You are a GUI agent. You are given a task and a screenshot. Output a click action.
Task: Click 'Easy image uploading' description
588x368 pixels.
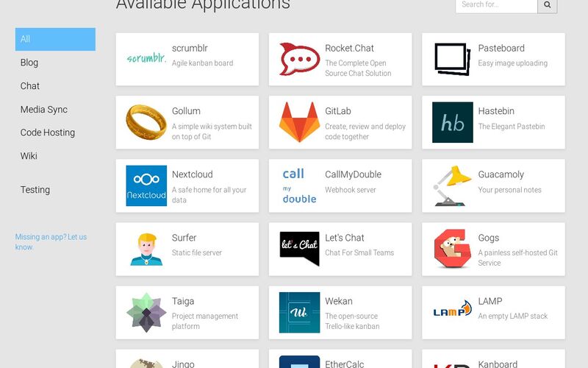(x=512, y=63)
